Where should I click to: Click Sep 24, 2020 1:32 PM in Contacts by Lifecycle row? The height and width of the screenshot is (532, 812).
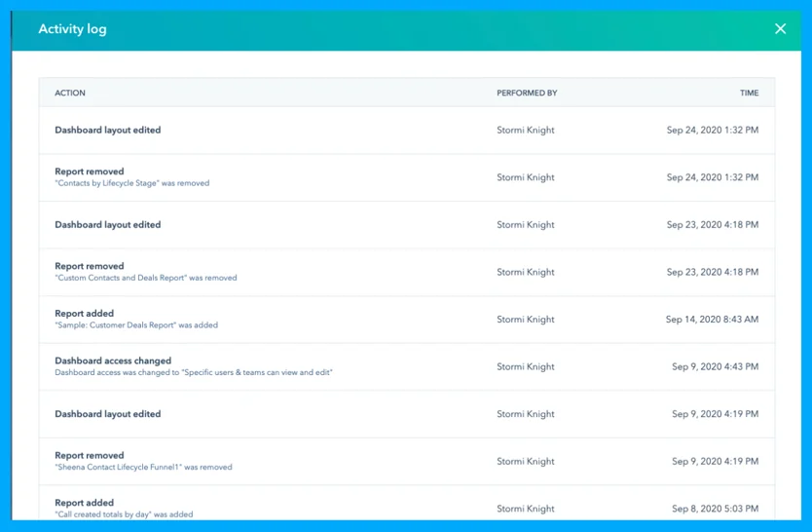click(713, 177)
